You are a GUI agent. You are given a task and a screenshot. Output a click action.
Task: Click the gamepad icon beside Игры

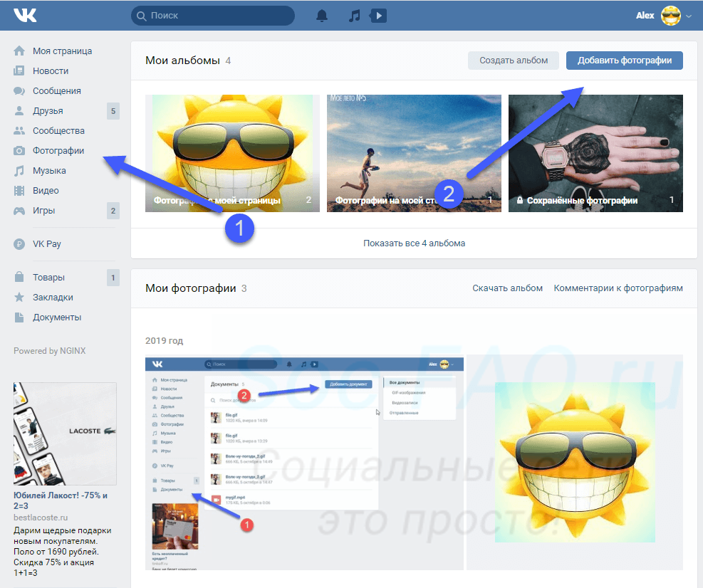point(19,211)
